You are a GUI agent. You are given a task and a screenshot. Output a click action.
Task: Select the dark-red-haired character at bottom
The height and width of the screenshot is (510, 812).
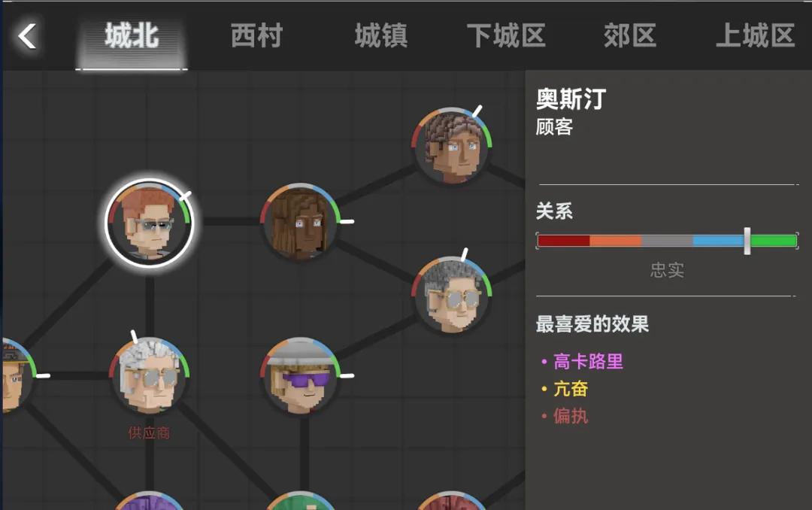(x=452, y=501)
